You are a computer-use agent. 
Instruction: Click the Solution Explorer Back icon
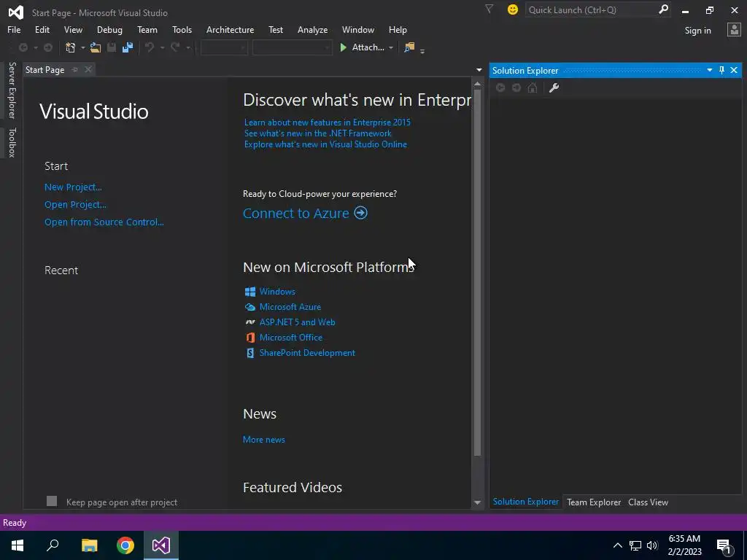click(x=500, y=87)
